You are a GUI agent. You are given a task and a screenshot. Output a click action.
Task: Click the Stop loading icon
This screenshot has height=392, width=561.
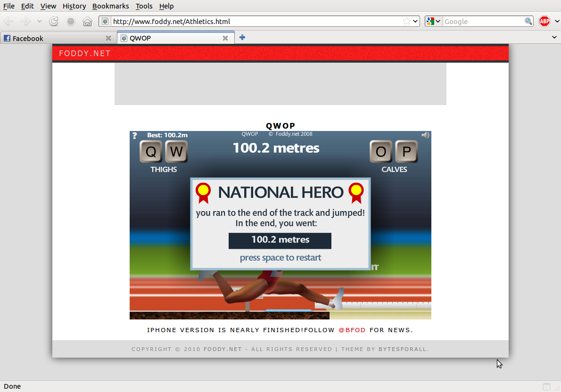pyautogui.click(x=71, y=22)
